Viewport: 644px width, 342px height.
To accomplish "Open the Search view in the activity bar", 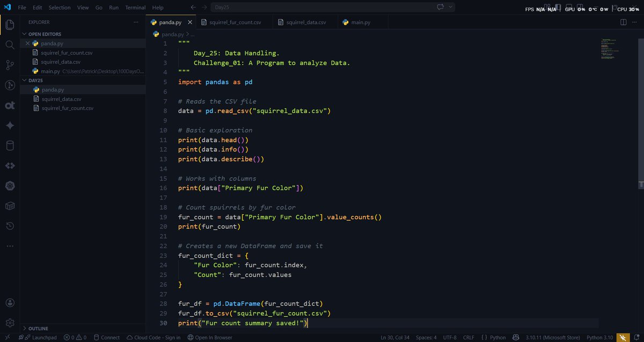I will [x=10, y=45].
